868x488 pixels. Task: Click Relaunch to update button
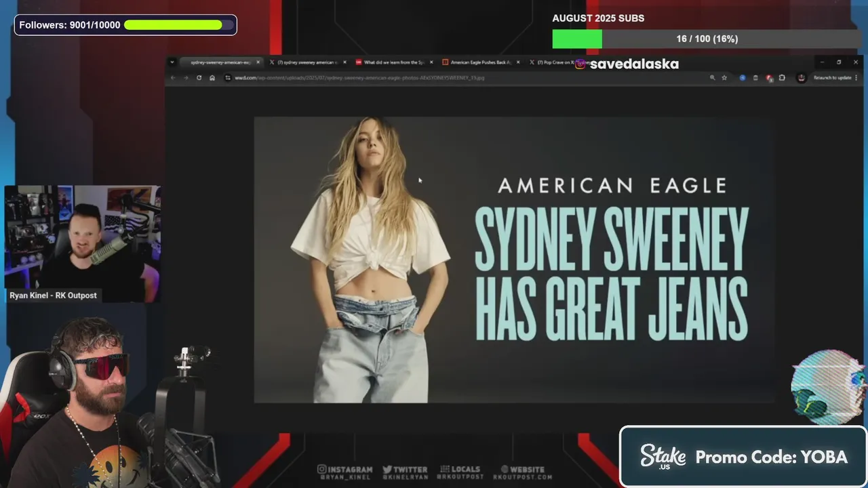835,78
